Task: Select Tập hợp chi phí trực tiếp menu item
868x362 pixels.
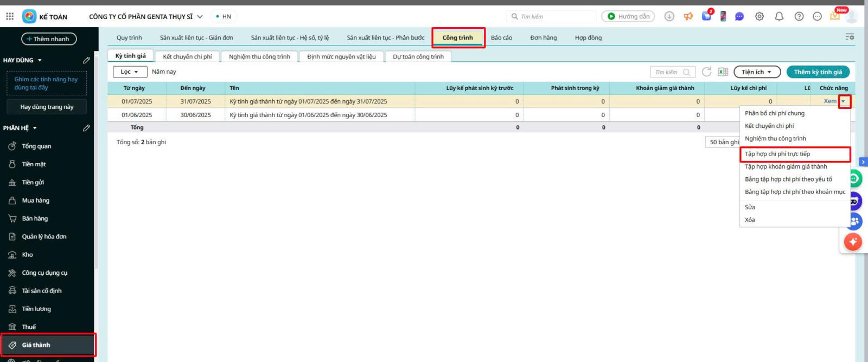Action: [777, 154]
